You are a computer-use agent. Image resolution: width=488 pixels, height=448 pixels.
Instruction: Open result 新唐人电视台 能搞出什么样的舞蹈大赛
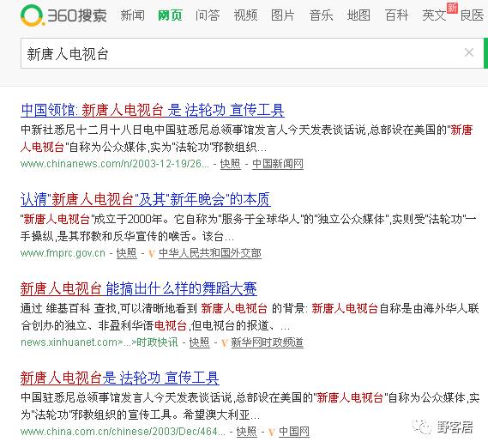point(138,289)
